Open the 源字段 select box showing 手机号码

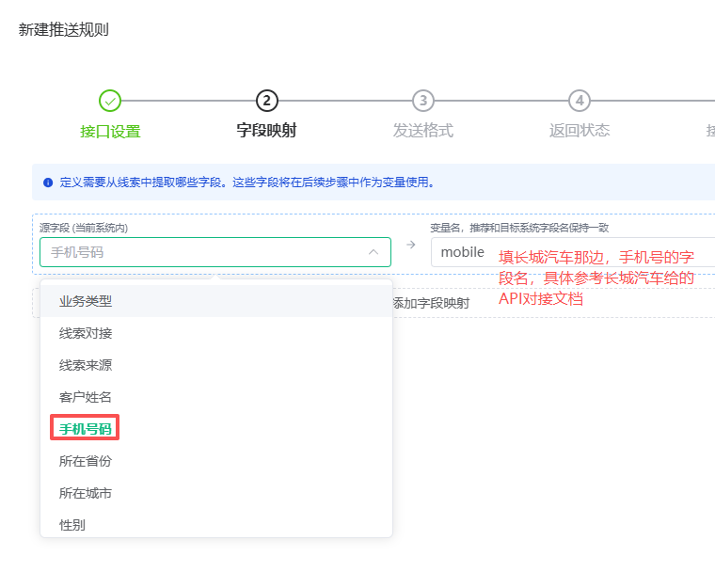(x=215, y=252)
